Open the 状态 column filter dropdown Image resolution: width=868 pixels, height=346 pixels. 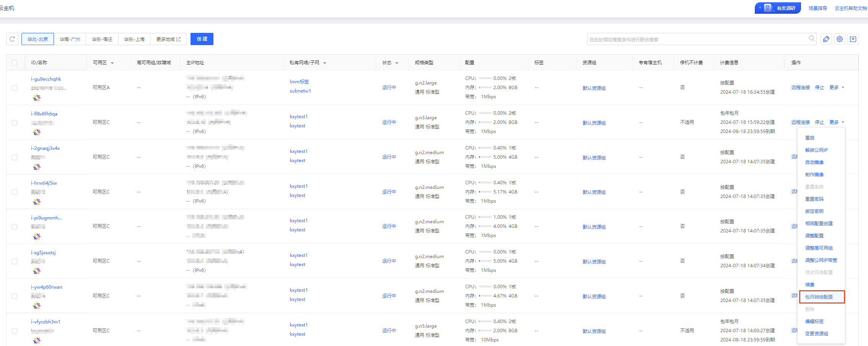tap(397, 63)
